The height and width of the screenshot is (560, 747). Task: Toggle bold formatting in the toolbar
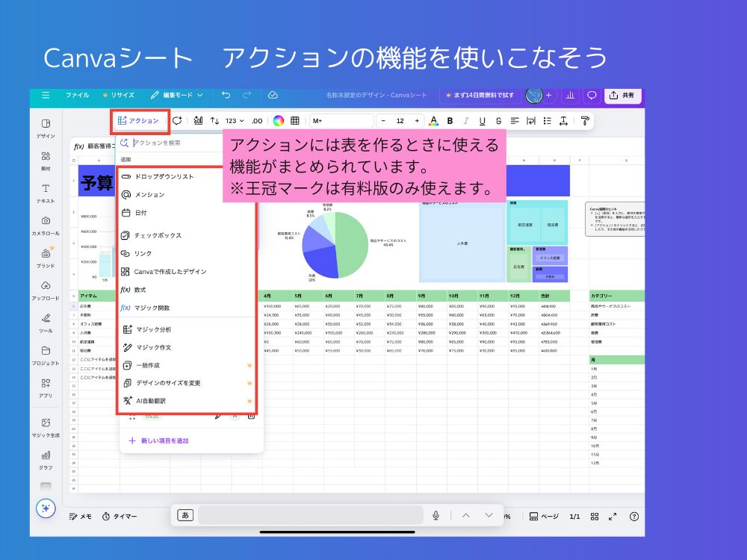[x=450, y=120]
